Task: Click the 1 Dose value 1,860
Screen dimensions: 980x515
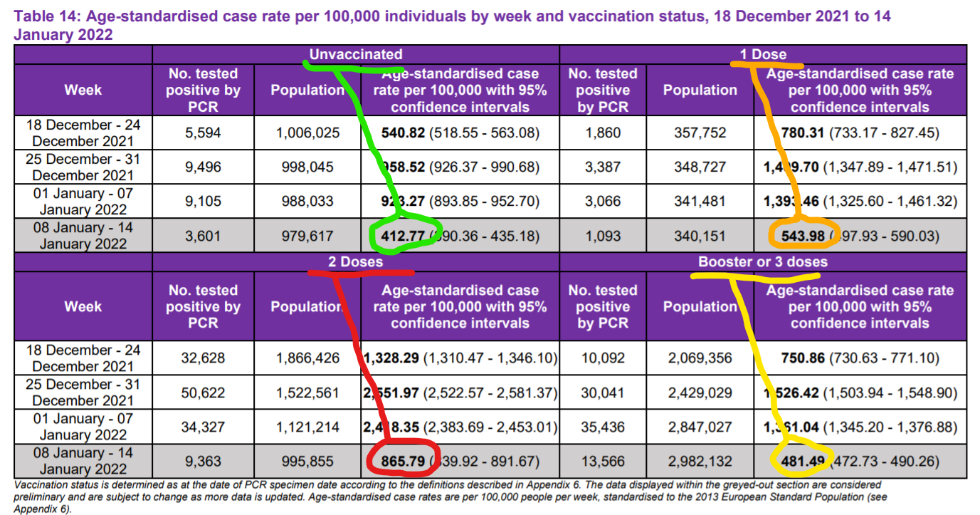Action: pos(603,132)
